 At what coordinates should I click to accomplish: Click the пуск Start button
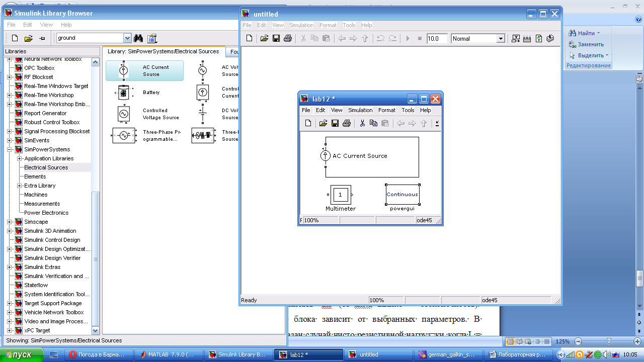pos(22,354)
